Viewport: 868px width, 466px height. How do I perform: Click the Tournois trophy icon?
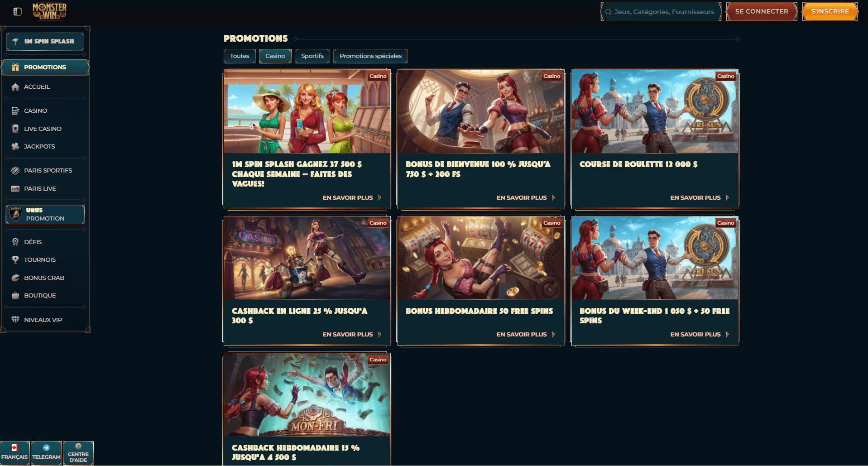pyautogui.click(x=16, y=259)
